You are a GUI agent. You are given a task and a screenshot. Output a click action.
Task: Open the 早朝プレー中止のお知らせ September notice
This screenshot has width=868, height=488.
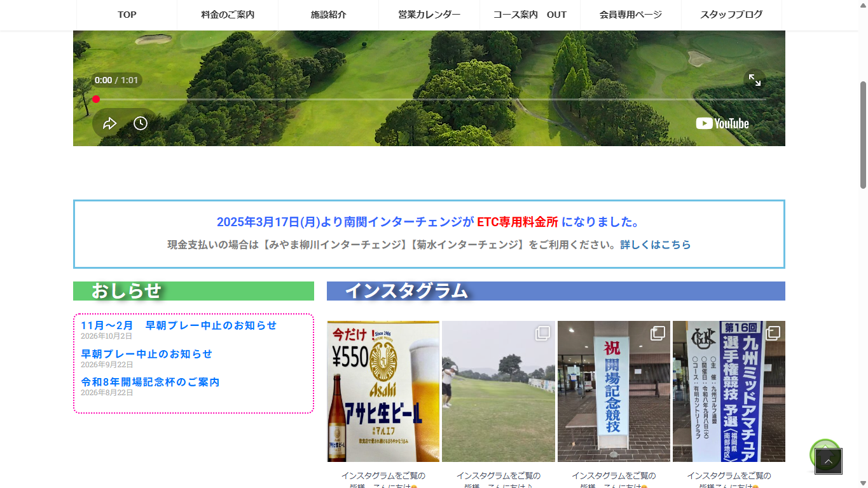[146, 354]
